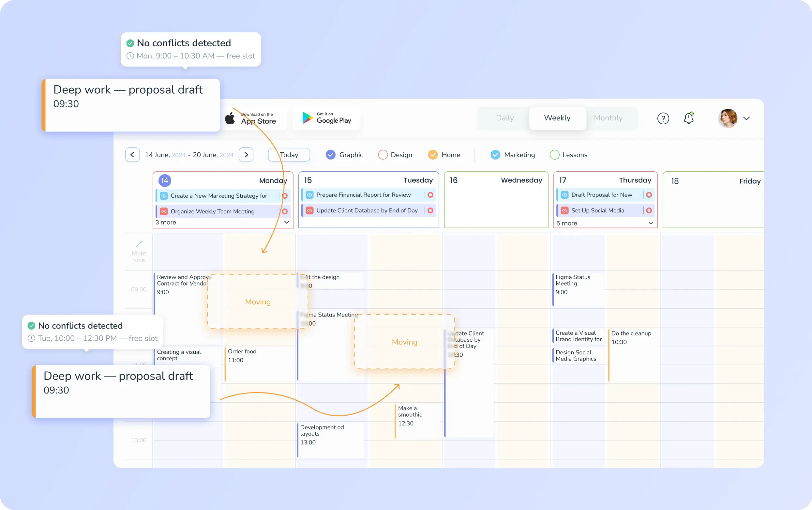Click the 14 June - 20 June date range

tap(189, 155)
